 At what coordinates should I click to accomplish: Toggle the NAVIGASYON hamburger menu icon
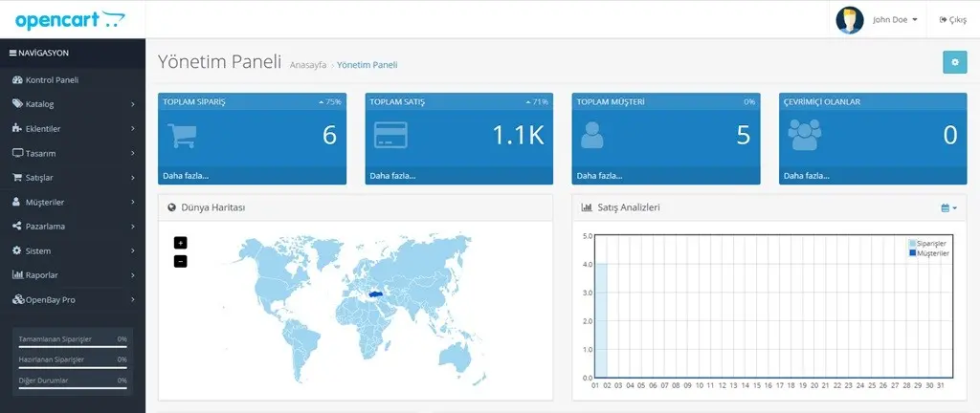[12, 53]
